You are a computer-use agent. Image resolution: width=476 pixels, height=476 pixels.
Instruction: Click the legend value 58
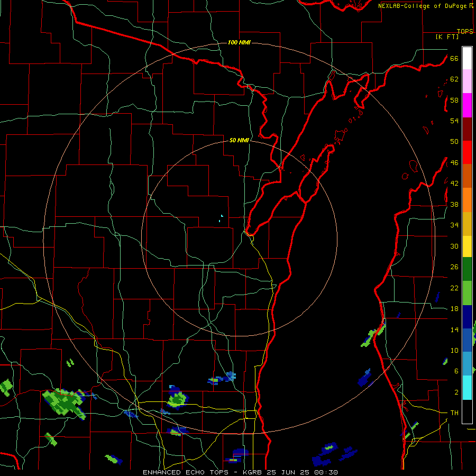click(x=454, y=100)
